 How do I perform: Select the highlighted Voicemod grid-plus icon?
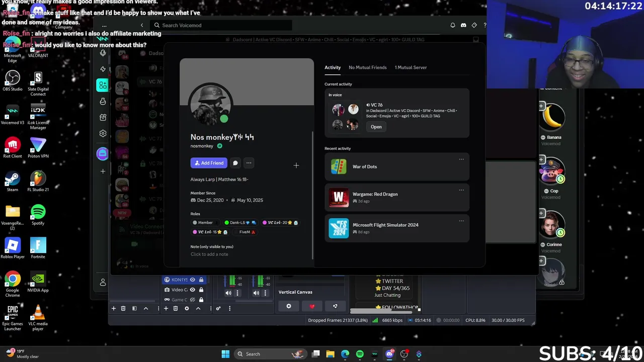103,85
